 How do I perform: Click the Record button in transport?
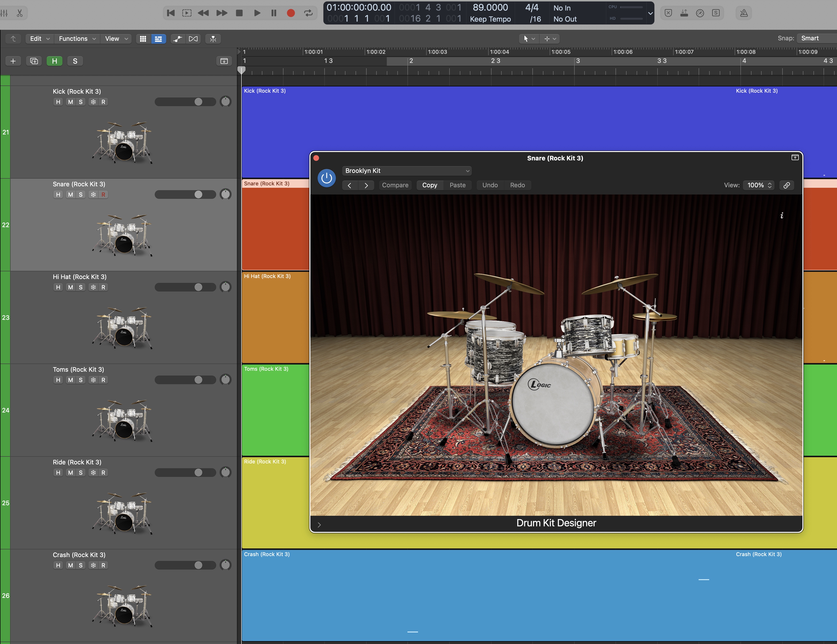point(290,13)
